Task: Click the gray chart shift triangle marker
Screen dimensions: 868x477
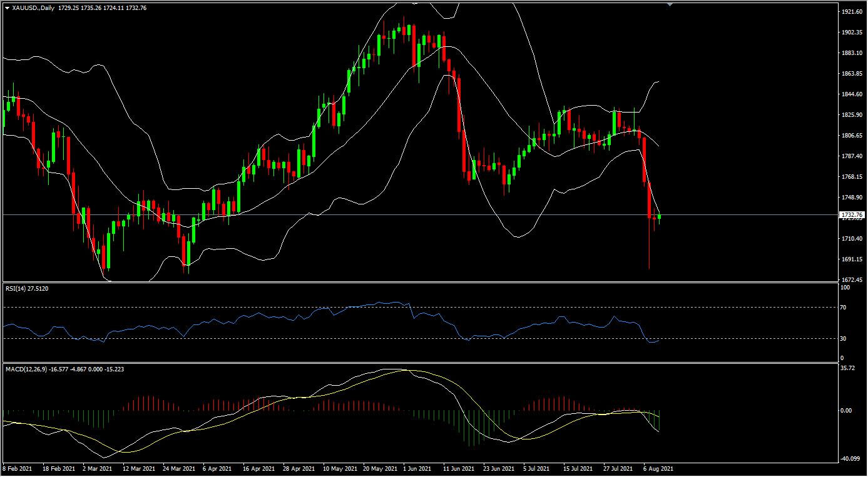Action: 670,4
